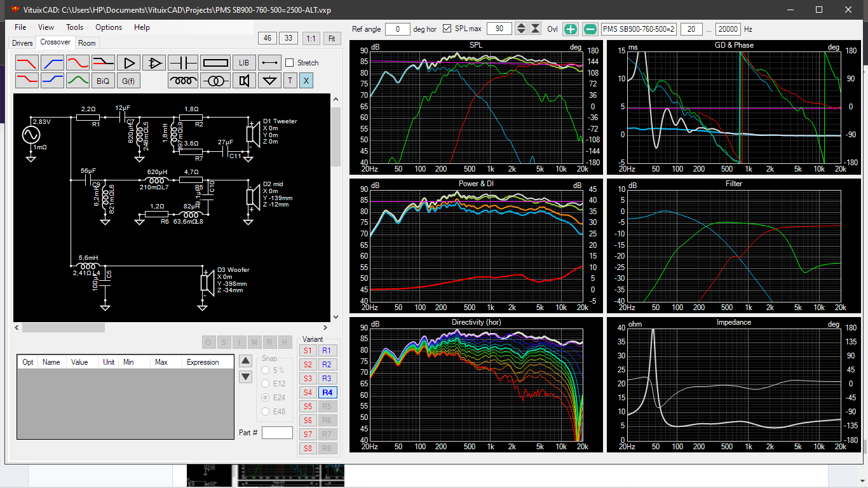Select variant S4
868x488 pixels.
308,393
